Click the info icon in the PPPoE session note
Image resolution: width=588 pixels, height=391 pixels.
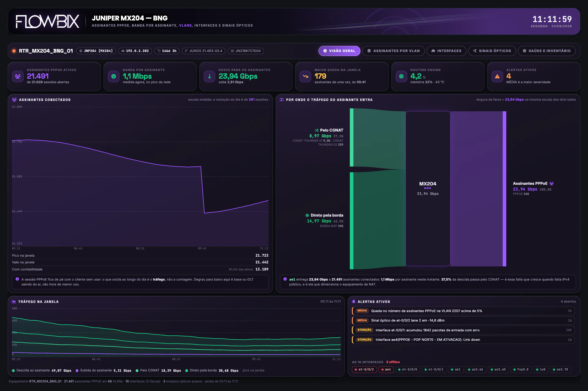coord(17,279)
